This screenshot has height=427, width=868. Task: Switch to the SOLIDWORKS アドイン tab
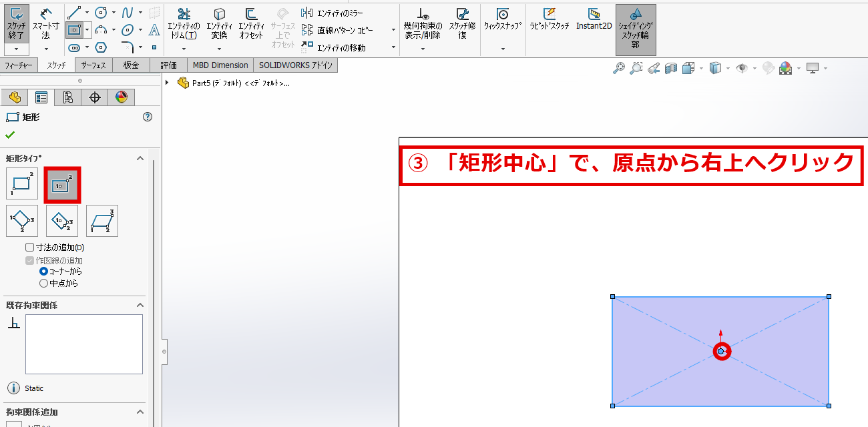point(295,65)
